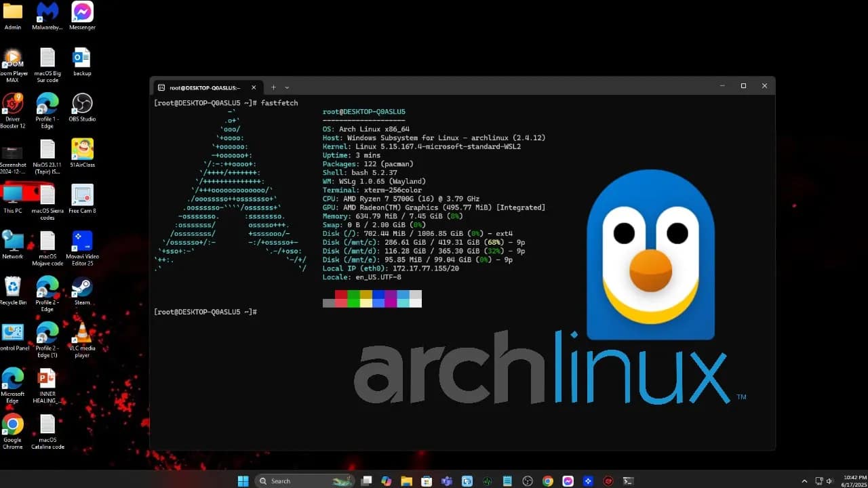
Task: Open date and time notification panel
Action: pos(854,481)
